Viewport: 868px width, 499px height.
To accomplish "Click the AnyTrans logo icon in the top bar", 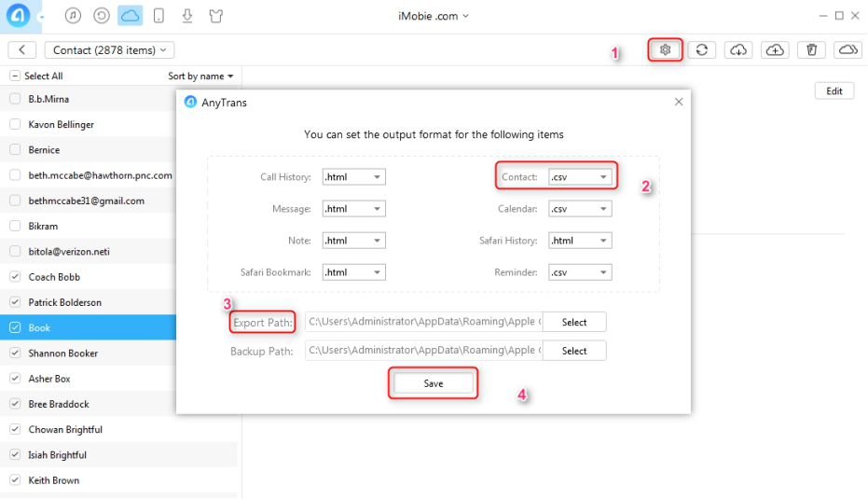I will click(18, 16).
